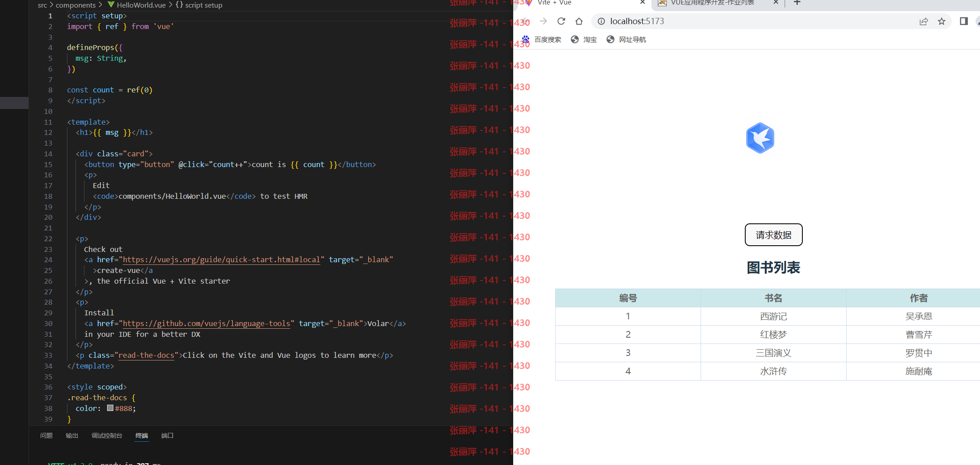The width and height of the screenshot is (980, 465).
Task: Open the 百度搜索 bookmark
Action: (541, 39)
